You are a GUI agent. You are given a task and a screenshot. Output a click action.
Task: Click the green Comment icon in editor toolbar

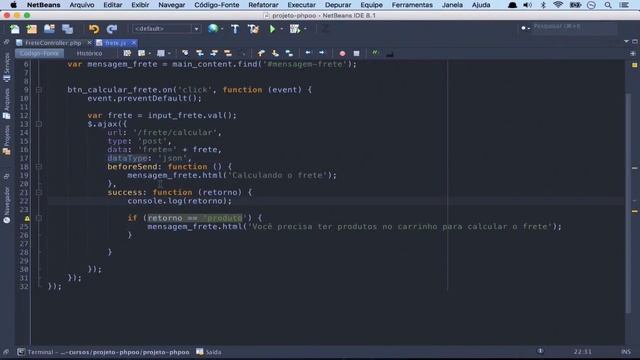pos(375,53)
